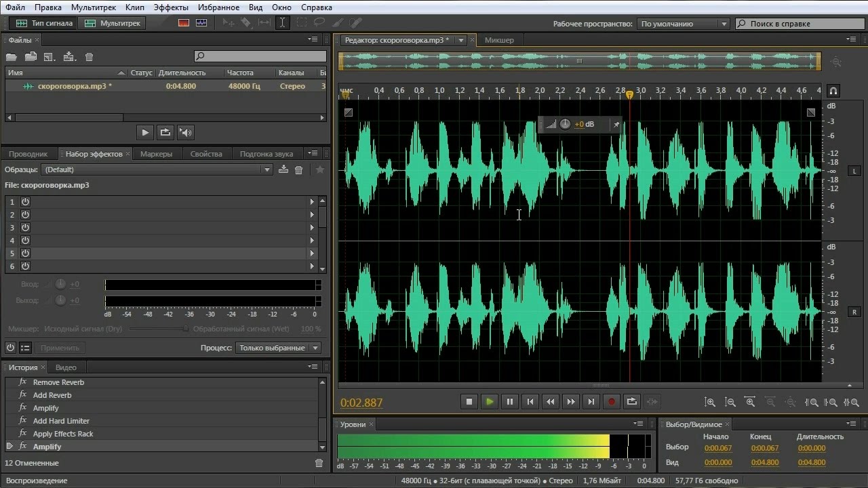Open file folder icon in Файлы panel

[x=11, y=57]
